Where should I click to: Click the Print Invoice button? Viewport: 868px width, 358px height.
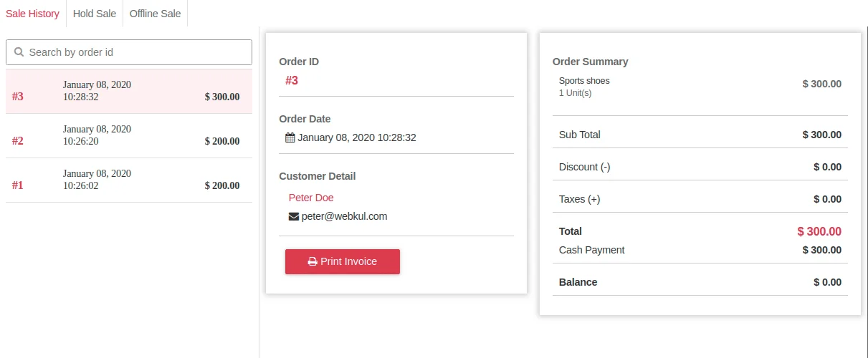[x=343, y=261]
